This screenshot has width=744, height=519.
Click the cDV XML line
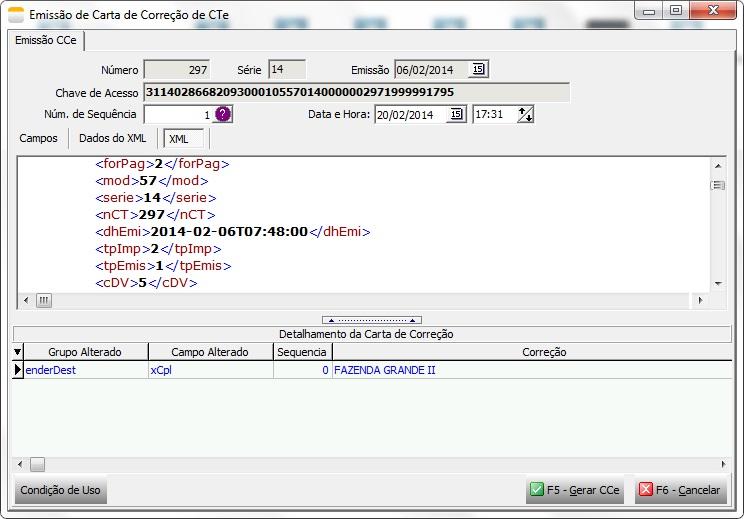pos(146,283)
